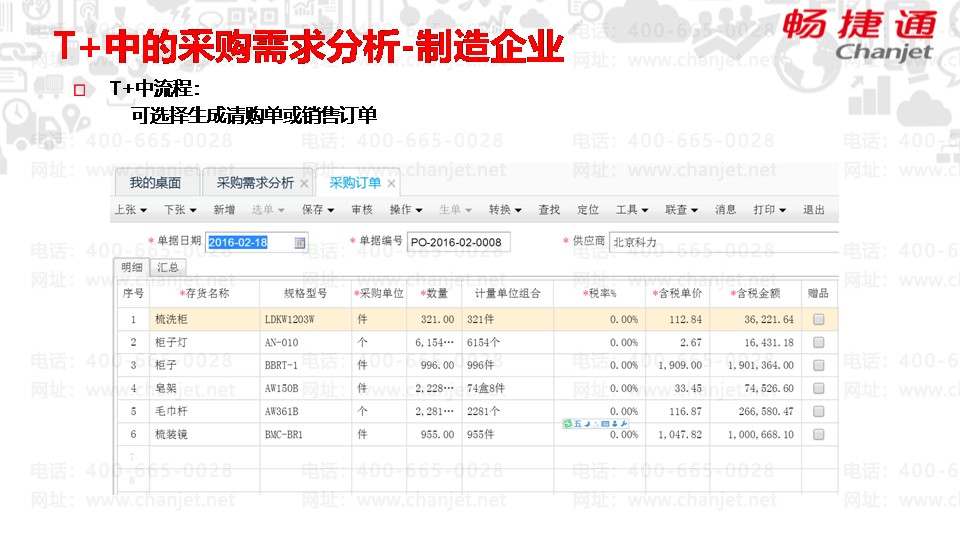Screen dimensions: 960x540
Task: Close the 采购需求分析 tab
Action: (x=304, y=183)
